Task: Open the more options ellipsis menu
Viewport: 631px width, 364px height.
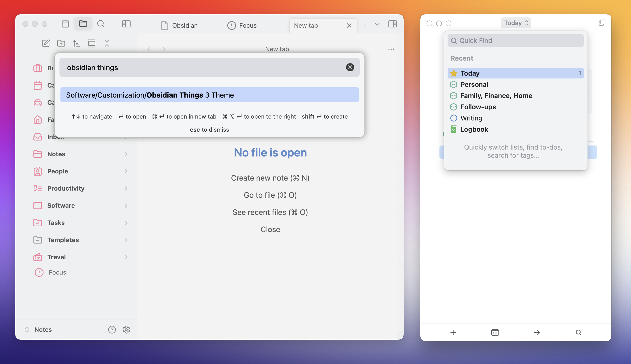Action: [x=391, y=49]
